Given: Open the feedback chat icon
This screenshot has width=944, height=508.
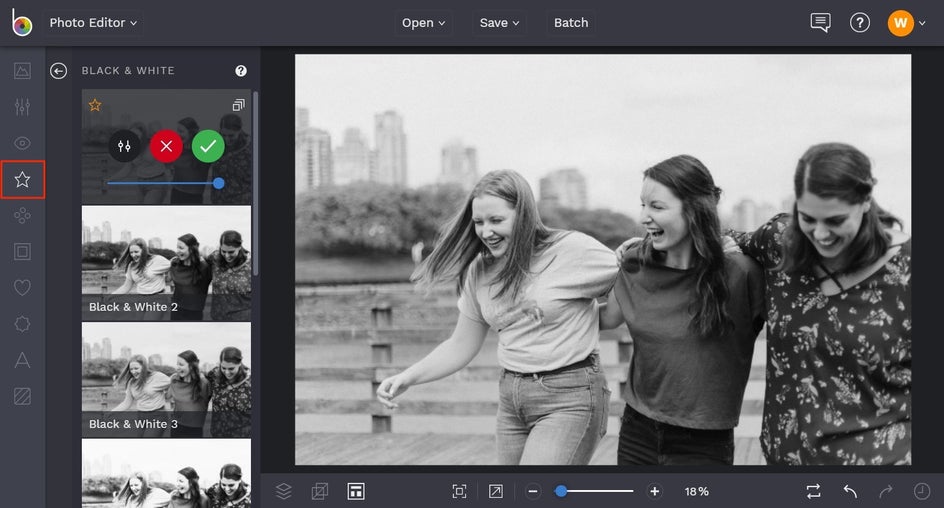Looking at the screenshot, I should (x=820, y=22).
